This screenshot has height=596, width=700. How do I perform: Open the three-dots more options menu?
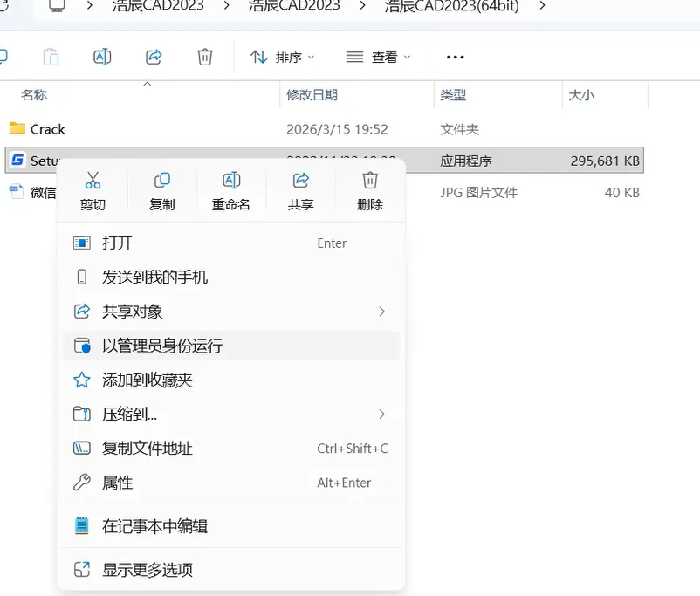tap(455, 57)
